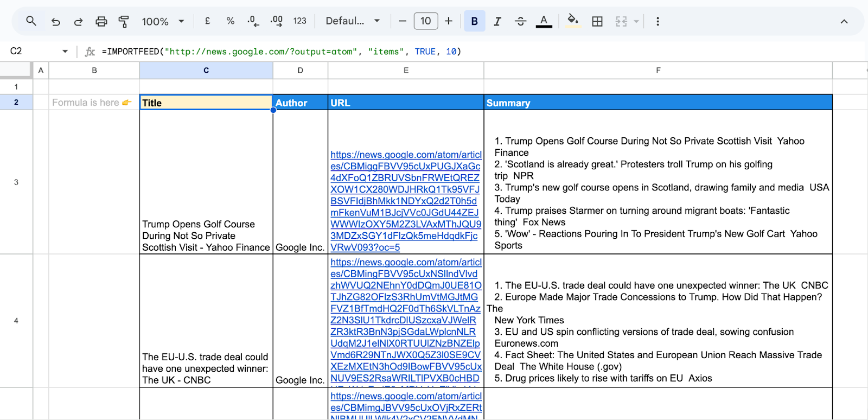Open the borders menu

click(x=597, y=21)
